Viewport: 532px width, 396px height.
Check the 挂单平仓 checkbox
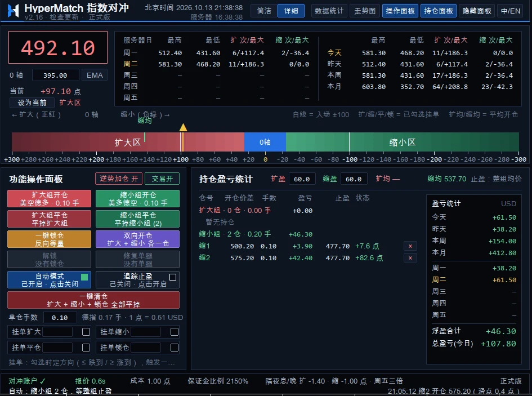(x=86, y=348)
